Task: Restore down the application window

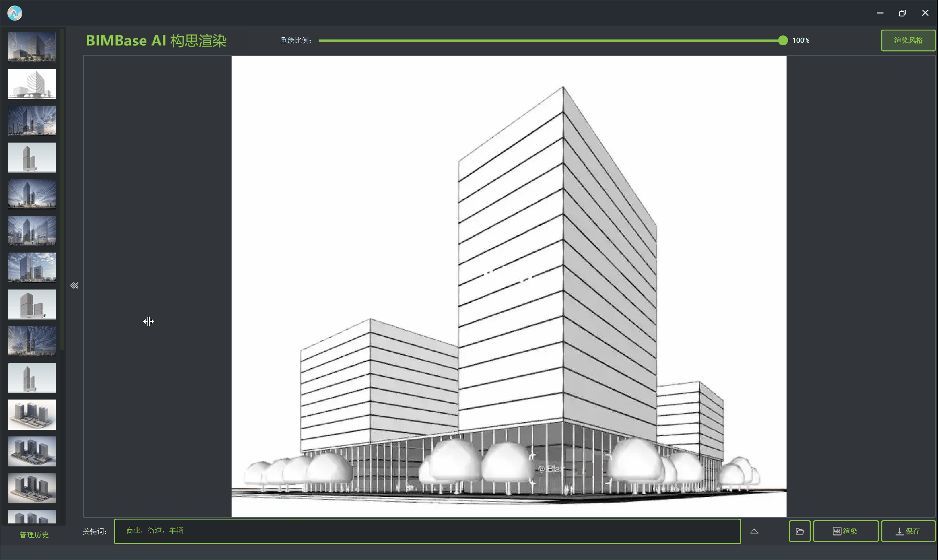Action: [x=902, y=13]
